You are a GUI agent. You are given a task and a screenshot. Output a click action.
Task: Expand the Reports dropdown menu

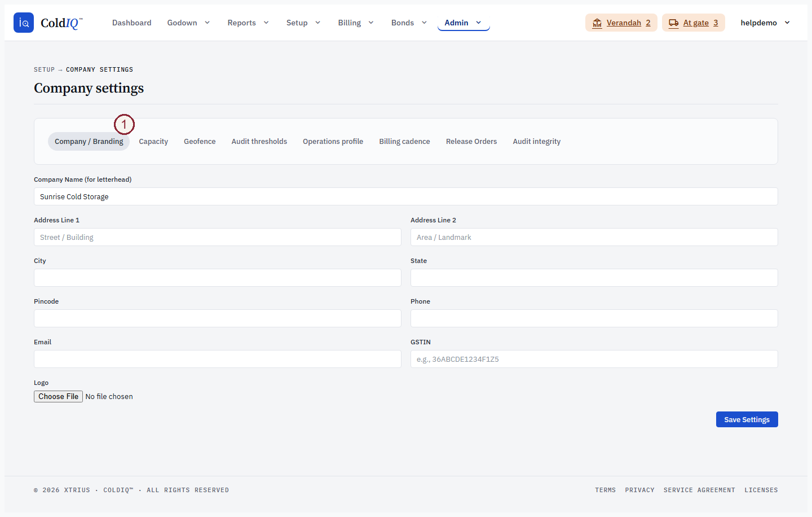coord(248,23)
